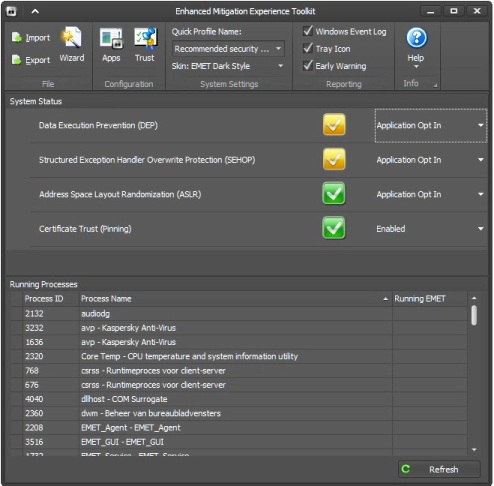Select the audiodg process row

[x=239, y=313]
